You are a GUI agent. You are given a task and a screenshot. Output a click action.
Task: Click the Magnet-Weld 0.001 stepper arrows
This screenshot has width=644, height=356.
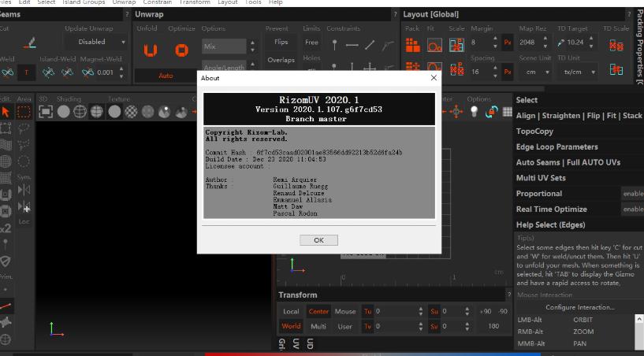[x=121, y=72]
